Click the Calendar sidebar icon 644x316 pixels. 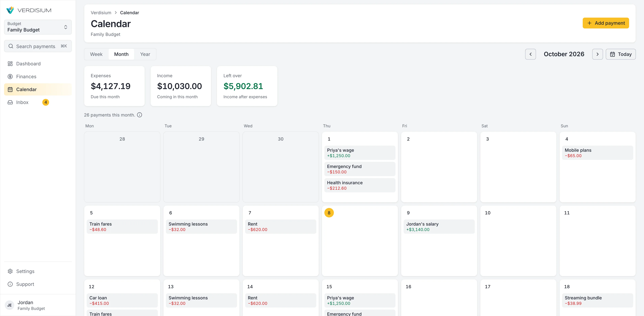[x=10, y=90]
